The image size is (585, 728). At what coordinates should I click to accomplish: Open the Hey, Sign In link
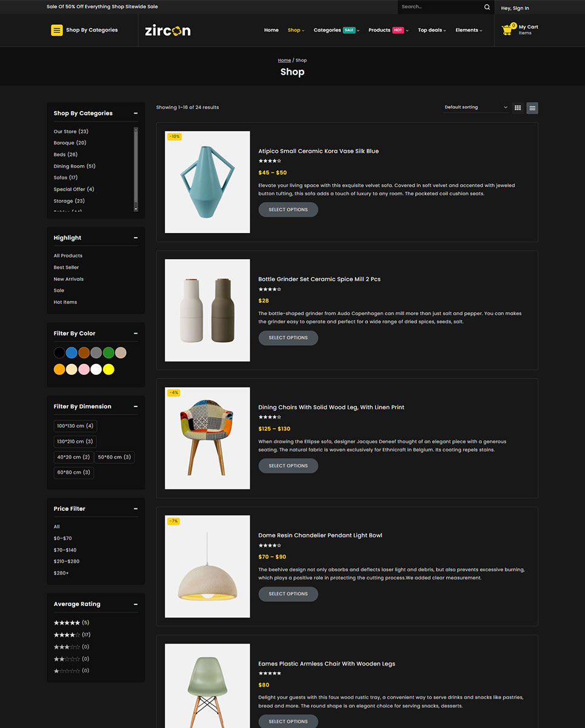515,8
